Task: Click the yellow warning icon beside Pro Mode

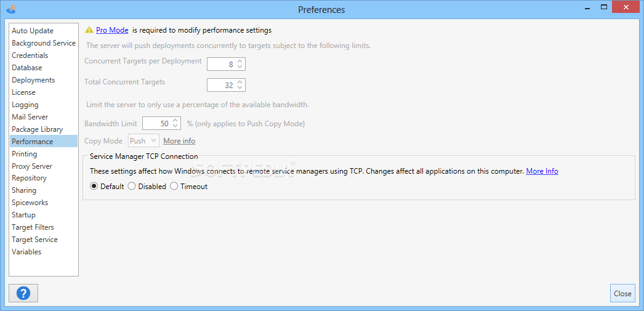Action: coord(89,30)
